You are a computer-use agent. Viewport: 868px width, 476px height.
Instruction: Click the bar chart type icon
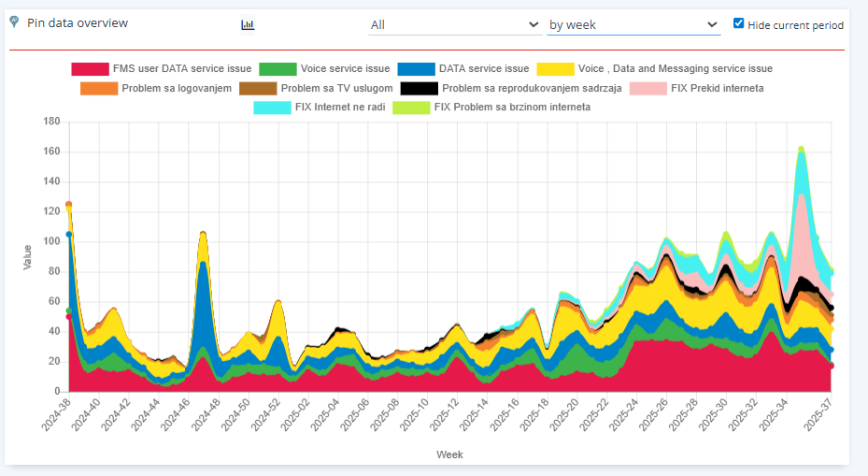[x=248, y=25]
